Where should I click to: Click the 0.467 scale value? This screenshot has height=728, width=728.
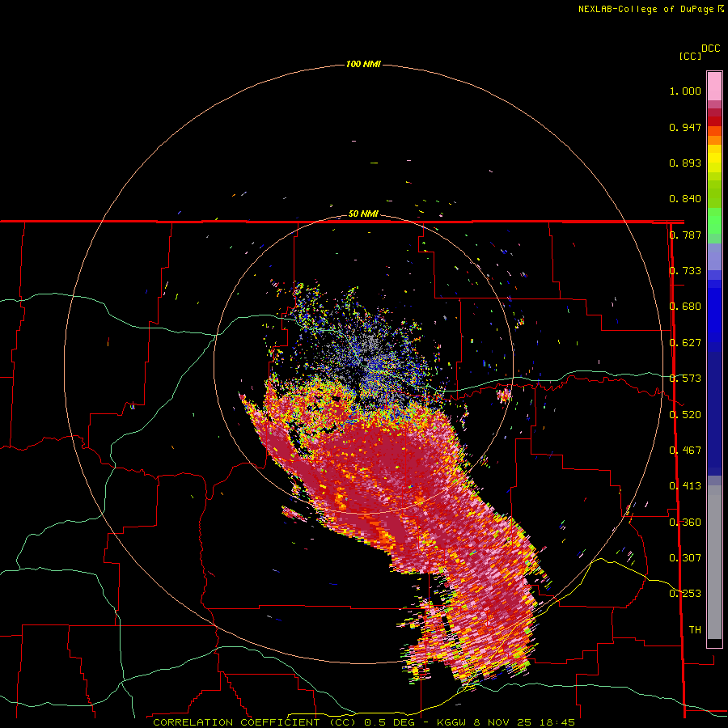click(685, 451)
